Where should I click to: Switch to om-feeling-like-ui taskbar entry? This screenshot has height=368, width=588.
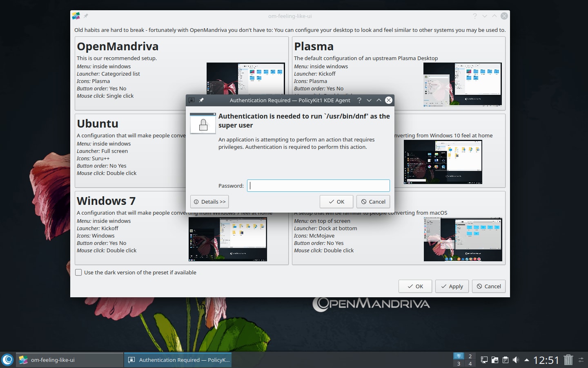click(69, 360)
